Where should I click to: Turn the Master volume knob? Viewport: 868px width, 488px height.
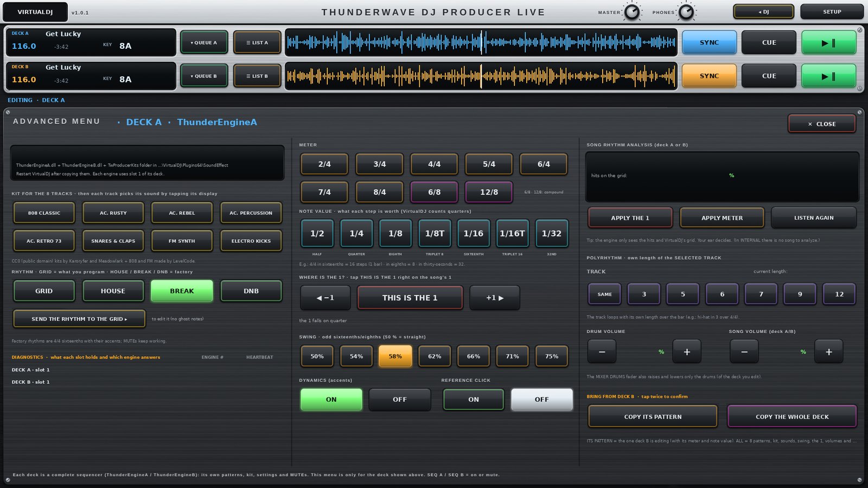(x=632, y=11)
